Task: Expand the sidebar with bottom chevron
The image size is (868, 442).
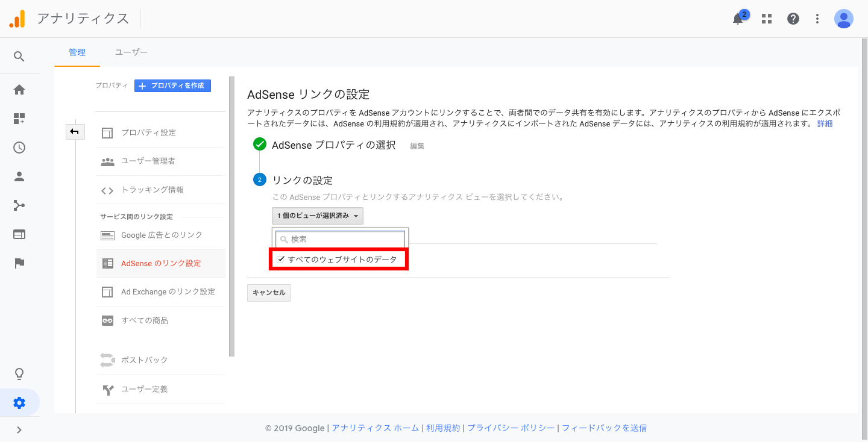Action: click(19, 430)
